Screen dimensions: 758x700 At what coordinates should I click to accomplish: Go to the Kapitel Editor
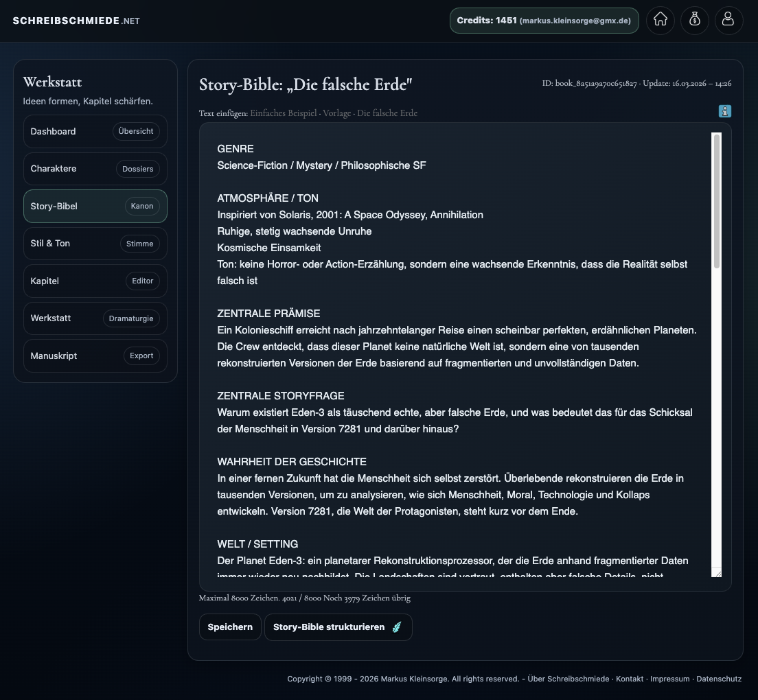tap(95, 281)
